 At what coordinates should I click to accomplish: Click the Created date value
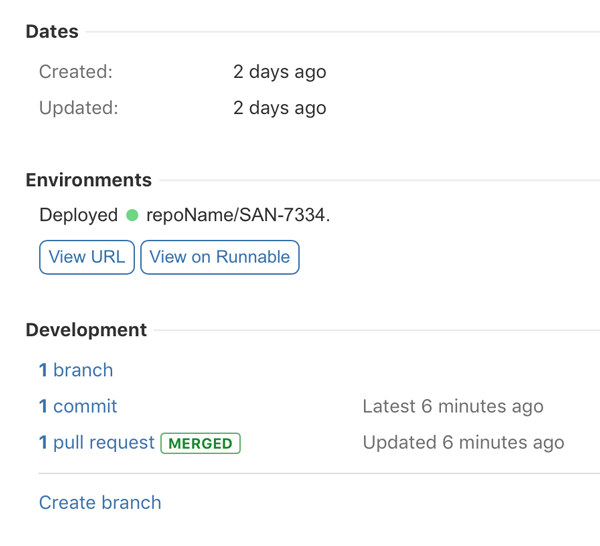(280, 72)
